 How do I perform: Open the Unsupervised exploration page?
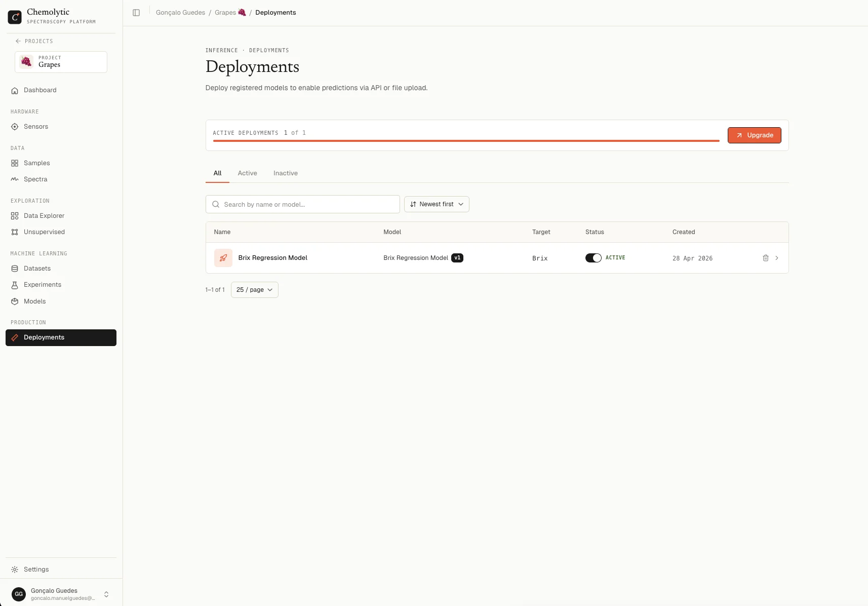61,232
